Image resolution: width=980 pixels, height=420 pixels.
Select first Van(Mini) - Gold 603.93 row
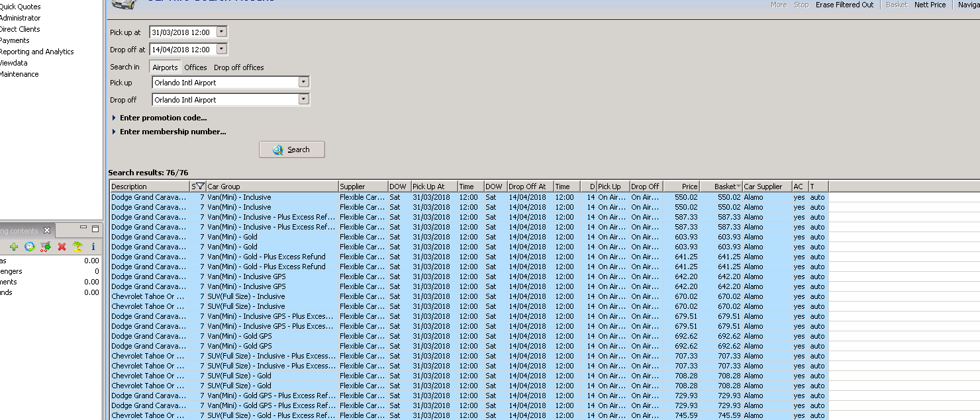[469, 237]
